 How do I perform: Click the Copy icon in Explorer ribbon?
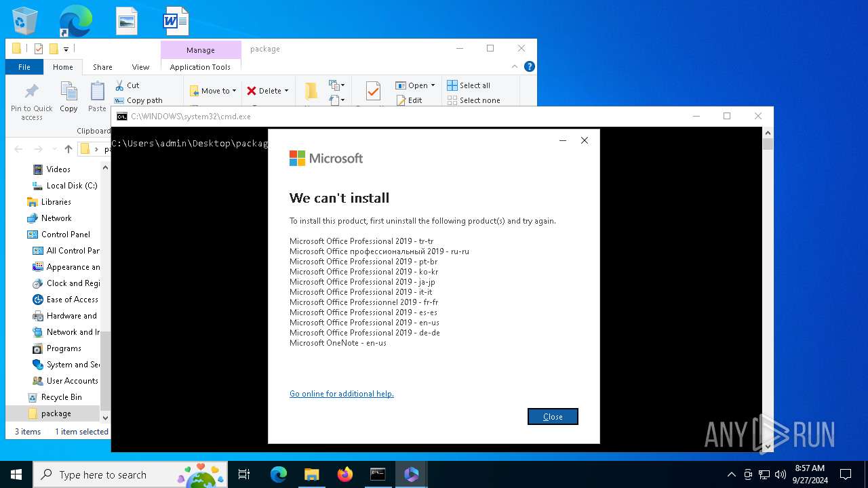68,96
